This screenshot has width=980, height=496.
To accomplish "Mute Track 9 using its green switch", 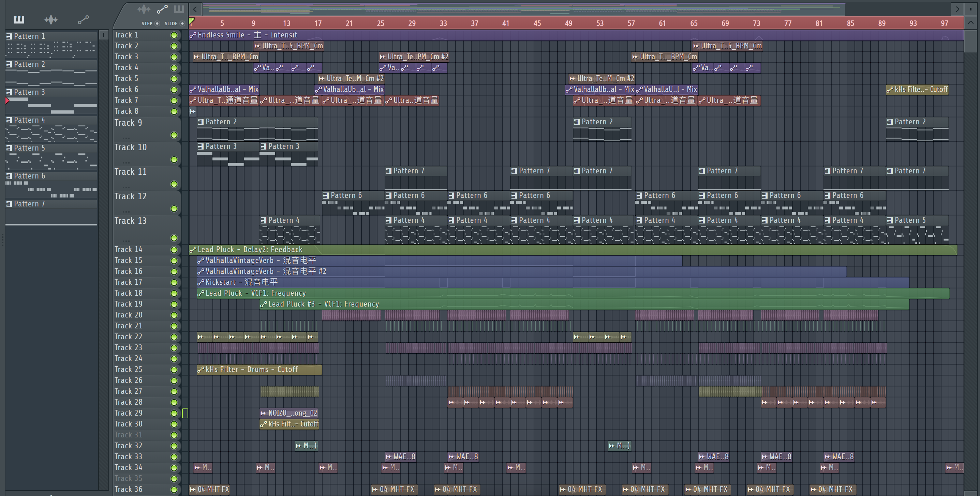I will click(x=174, y=135).
